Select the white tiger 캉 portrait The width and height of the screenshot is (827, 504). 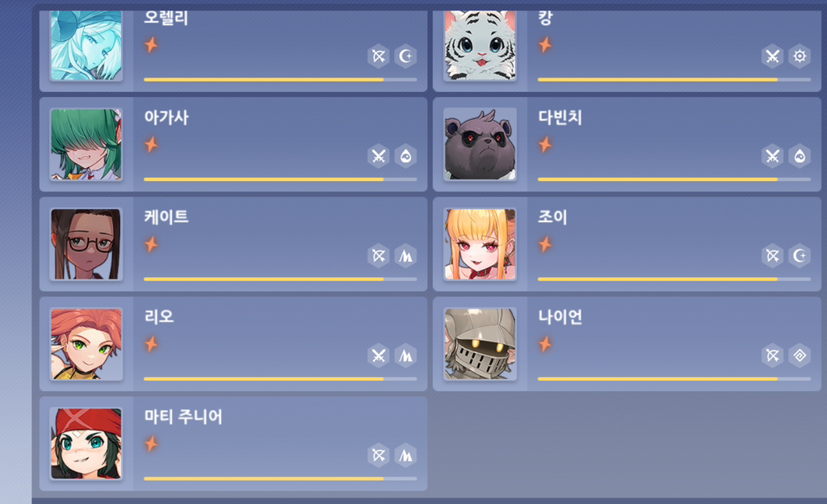point(480,45)
